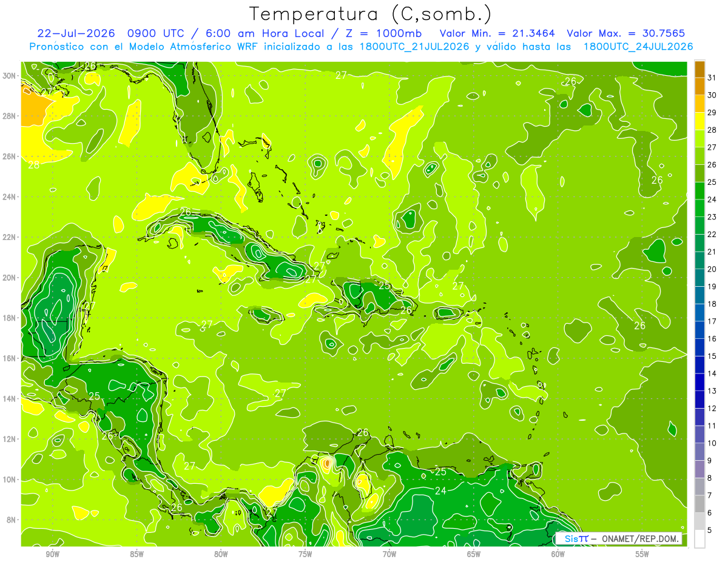Click legend value 10
Image resolution: width=728 pixels, height=562 pixels.
pos(712,443)
